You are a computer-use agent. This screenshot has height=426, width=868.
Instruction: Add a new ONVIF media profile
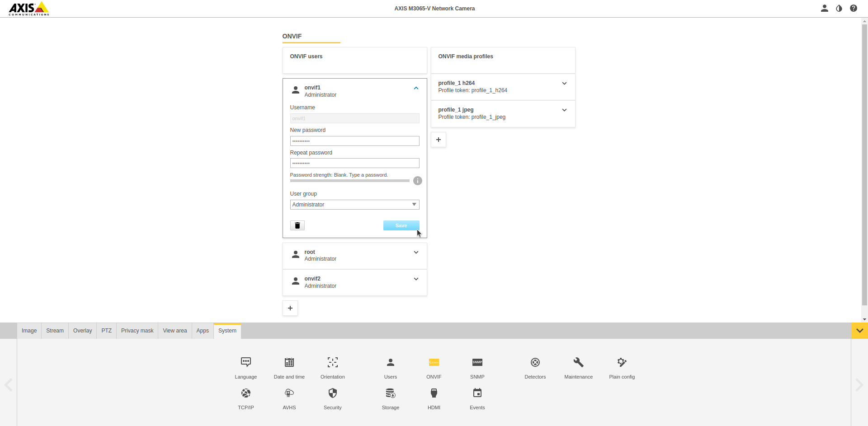[x=438, y=140]
